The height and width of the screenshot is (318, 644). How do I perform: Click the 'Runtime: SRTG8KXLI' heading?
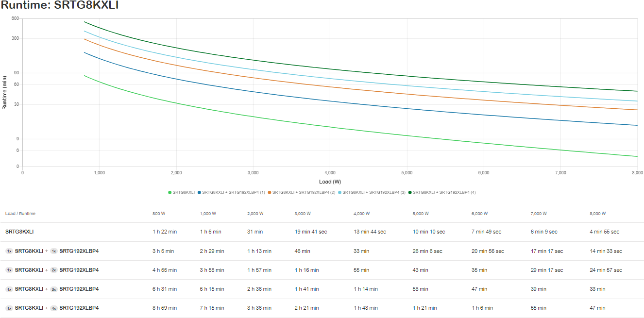click(59, 6)
